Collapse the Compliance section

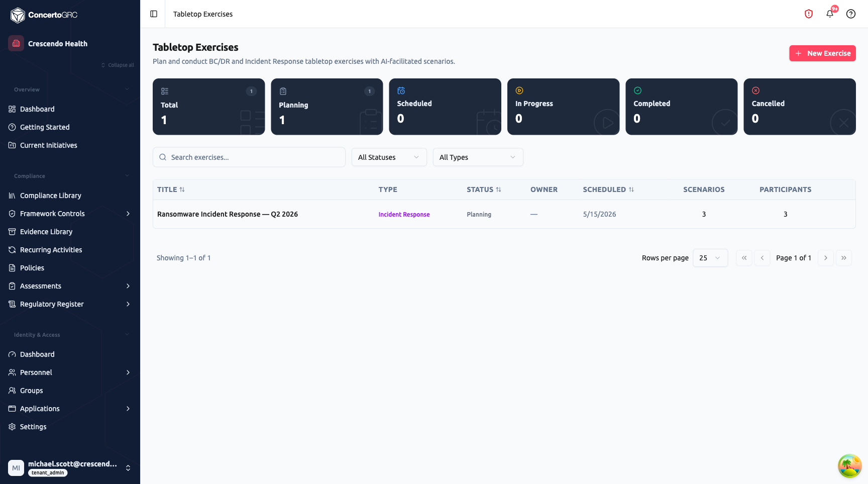[127, 176]
